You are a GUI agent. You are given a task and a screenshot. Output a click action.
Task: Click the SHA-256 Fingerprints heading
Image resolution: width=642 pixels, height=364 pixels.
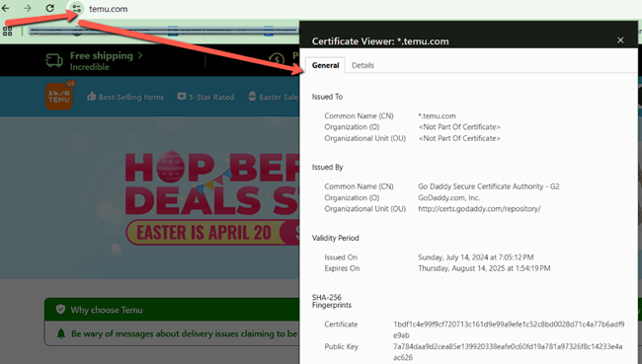(x=332, y=301)
